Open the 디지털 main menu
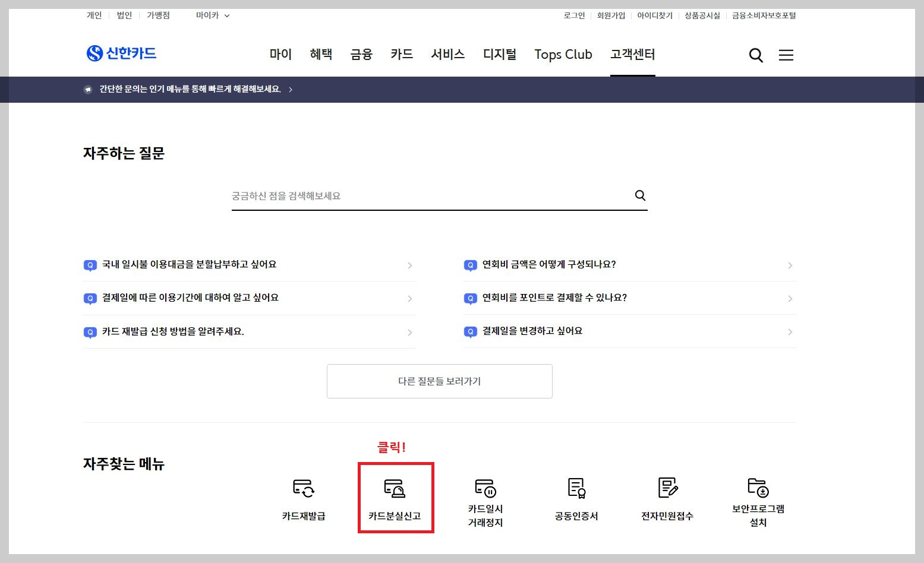924x563 pixels. 500,55
